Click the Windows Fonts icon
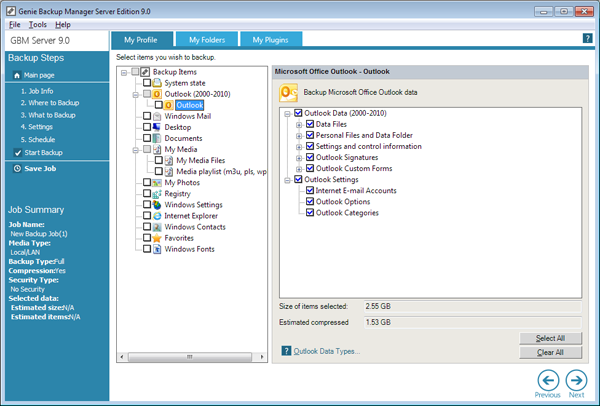 pyautogui.click(x=157, y=249)
